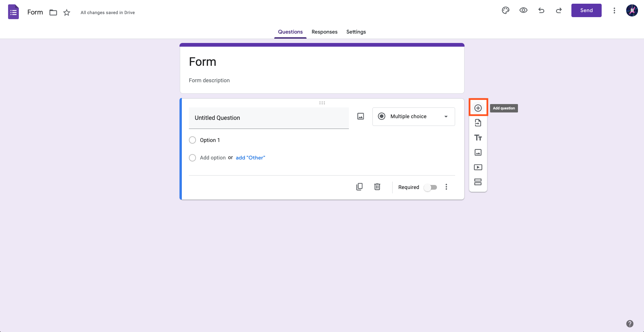Open the Multiple choice question type dropdown

(413, 116)
